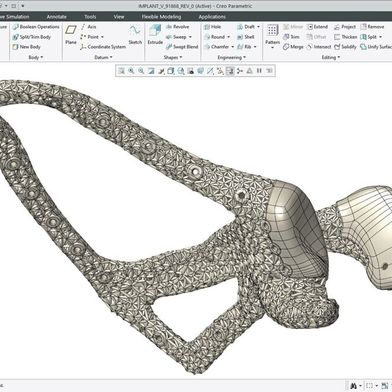Open Boolean Operations

click(36, 27)
